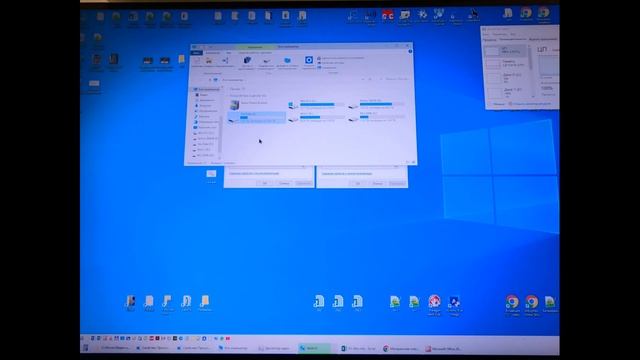Switch to the highlighted active taskbar button
The height and width of the screenshot is (360, 640).
[314, 348]
